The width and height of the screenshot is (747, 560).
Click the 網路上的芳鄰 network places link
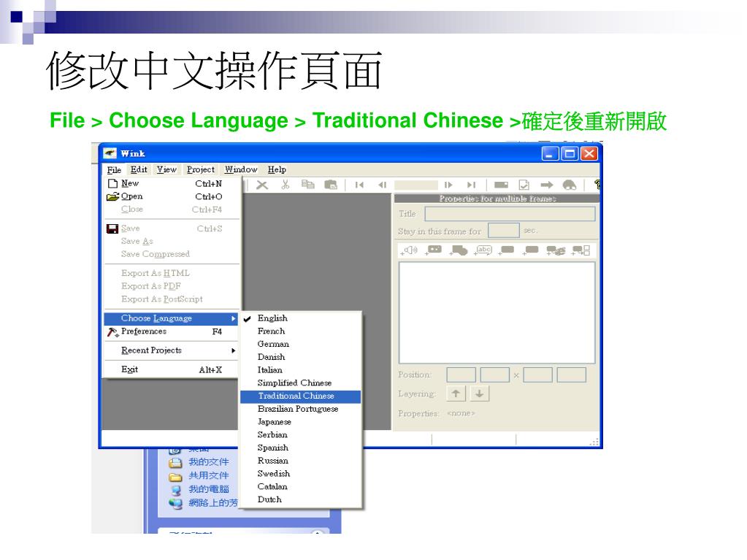pos(213,503)
